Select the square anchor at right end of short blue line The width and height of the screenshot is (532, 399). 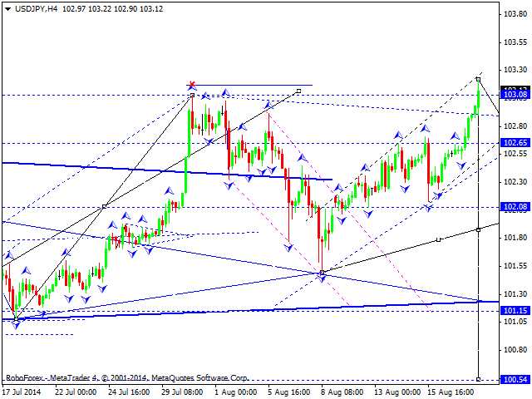click(298, 91)
